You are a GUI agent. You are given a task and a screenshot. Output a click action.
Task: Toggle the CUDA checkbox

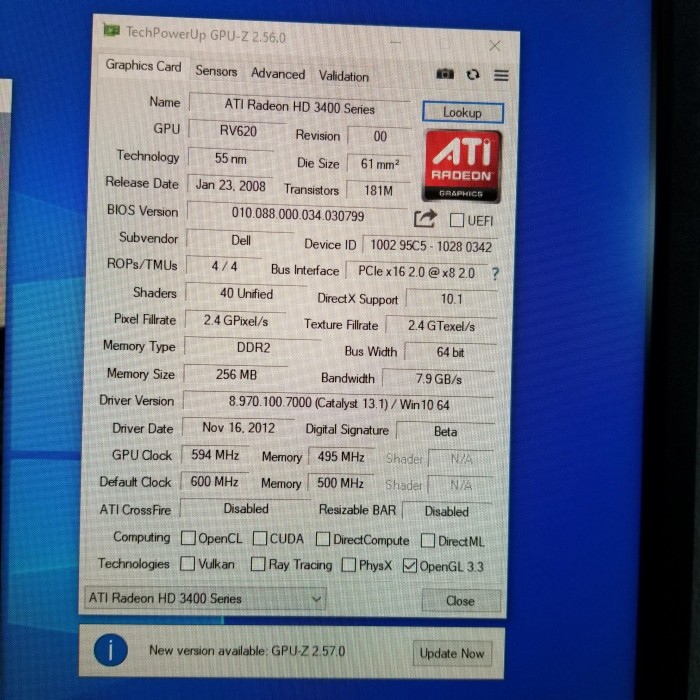coord(260,538)
